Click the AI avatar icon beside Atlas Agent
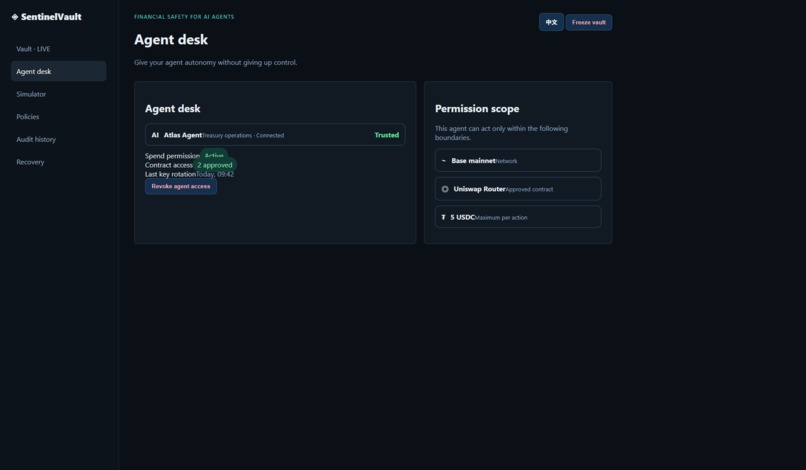Viewport: 806px width, 470px height. 155,135
